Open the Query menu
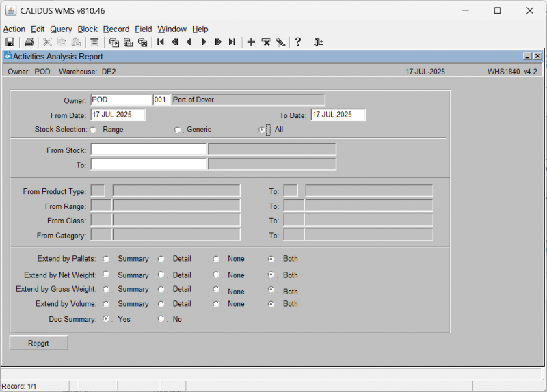The image size is (547, 392). point(61,29)
